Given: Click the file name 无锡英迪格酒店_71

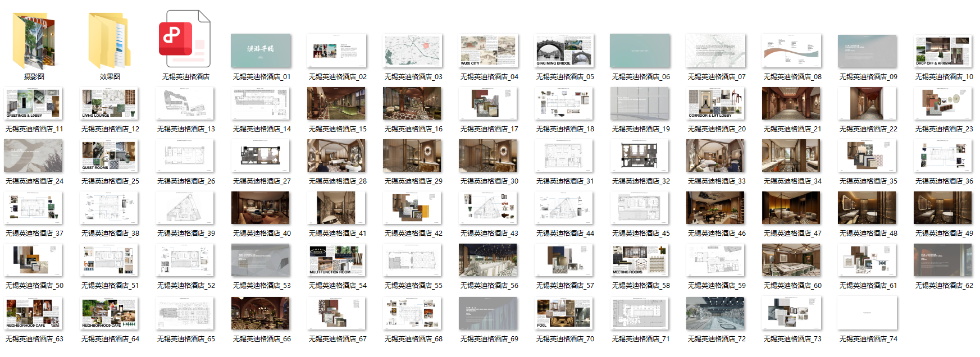Looking at the screenshot, I should tap(641, 339).
